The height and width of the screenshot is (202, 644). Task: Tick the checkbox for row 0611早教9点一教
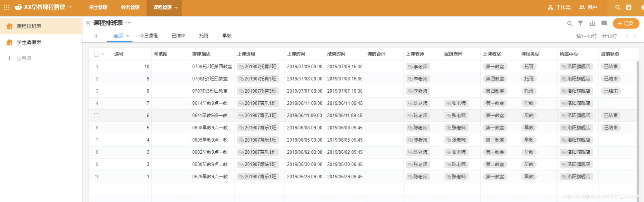pyautogui.click(x=97, y=115)
